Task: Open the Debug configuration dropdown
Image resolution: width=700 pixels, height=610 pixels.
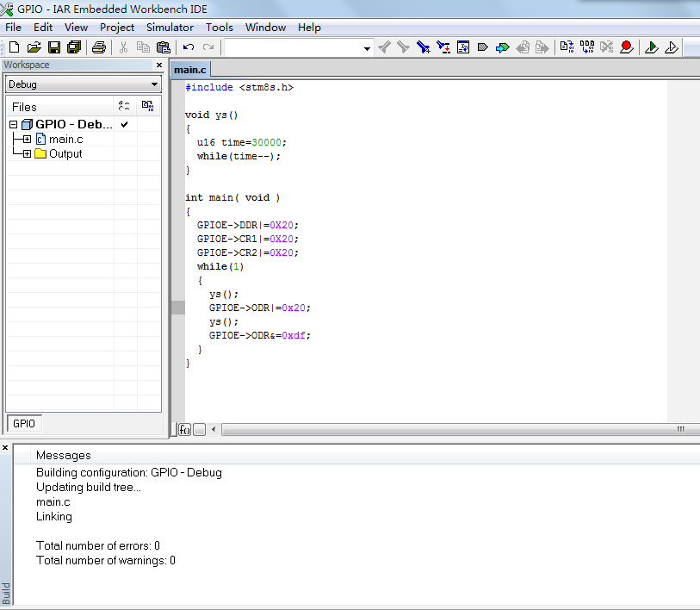Action: [83, 84]
